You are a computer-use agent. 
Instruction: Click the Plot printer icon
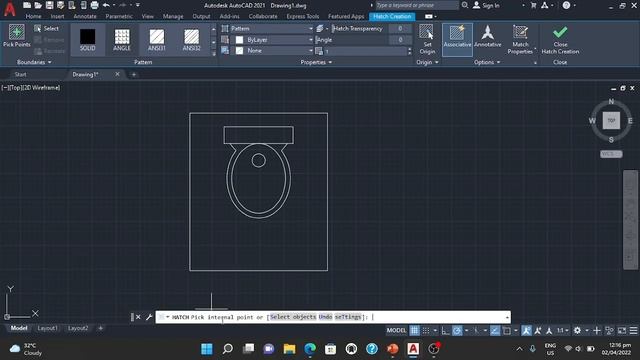[94, 5]
